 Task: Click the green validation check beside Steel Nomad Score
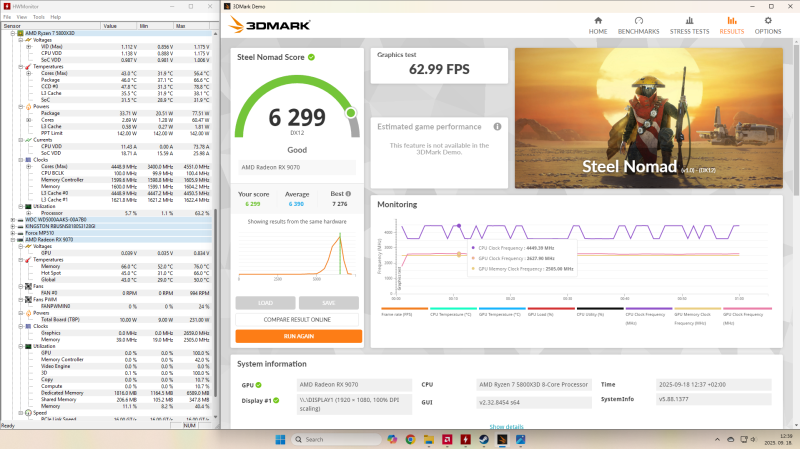click(x=311, y=57)
